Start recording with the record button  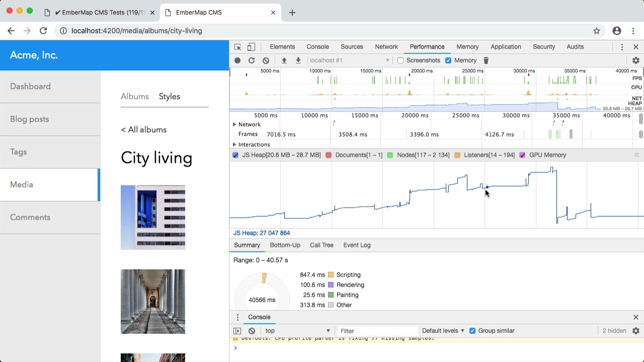tap(237, 60)
